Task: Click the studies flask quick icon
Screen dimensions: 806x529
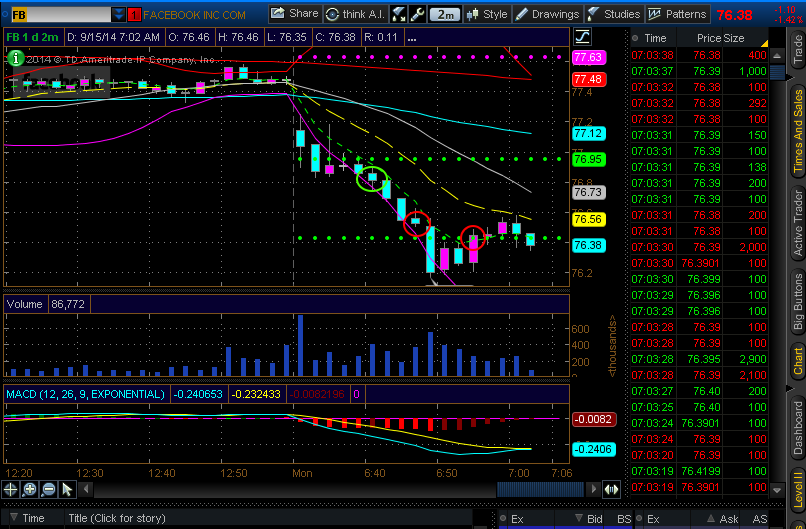Action: [398, 14]
